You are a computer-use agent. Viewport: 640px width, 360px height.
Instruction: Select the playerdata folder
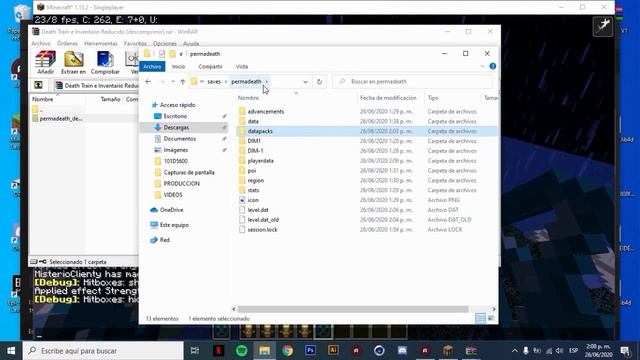260,161
